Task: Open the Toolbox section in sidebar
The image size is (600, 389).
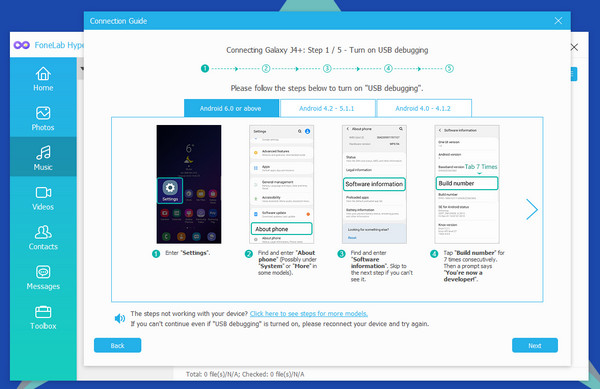Action: 43,317
